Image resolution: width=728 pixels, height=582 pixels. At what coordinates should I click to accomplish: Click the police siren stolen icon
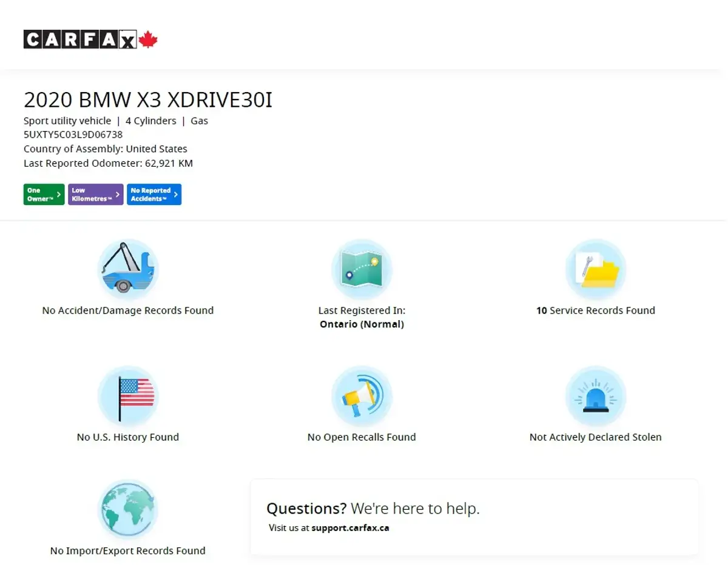[x=596, y=396]
